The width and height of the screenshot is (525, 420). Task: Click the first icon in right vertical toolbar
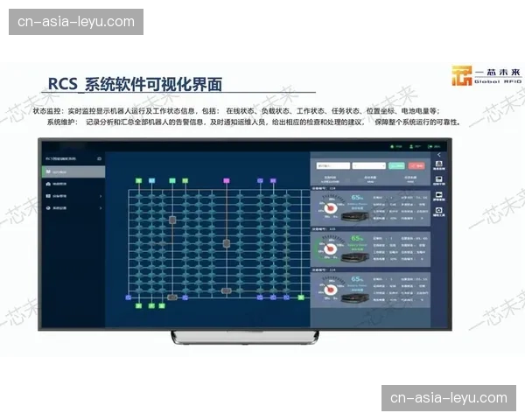click(439, 165)
